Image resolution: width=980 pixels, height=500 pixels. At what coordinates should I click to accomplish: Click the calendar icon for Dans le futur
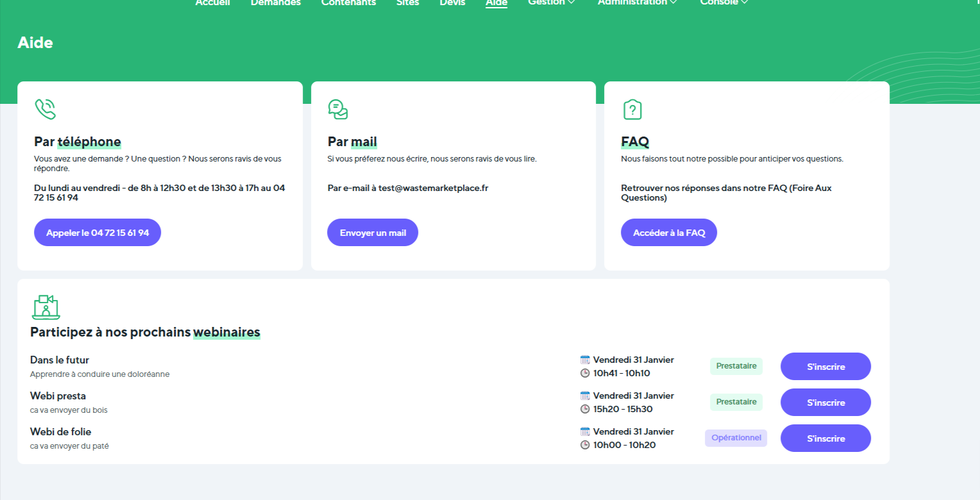pyautogui.click(x=585, y=360)
